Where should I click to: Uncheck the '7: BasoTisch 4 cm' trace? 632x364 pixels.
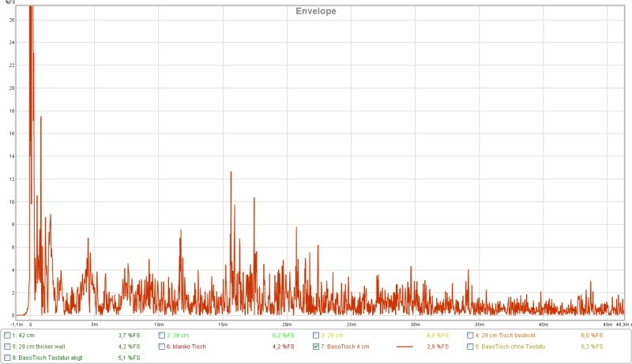pos(316,347)
